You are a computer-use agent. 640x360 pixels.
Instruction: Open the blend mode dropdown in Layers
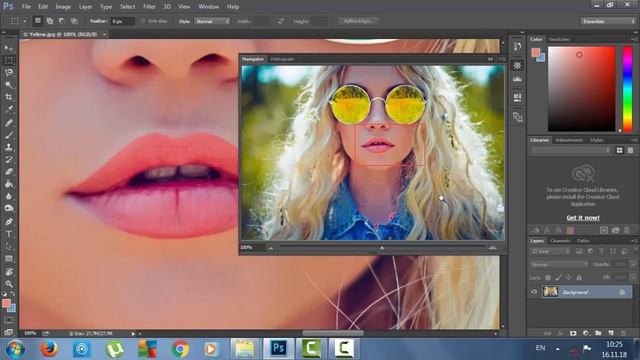559,264
